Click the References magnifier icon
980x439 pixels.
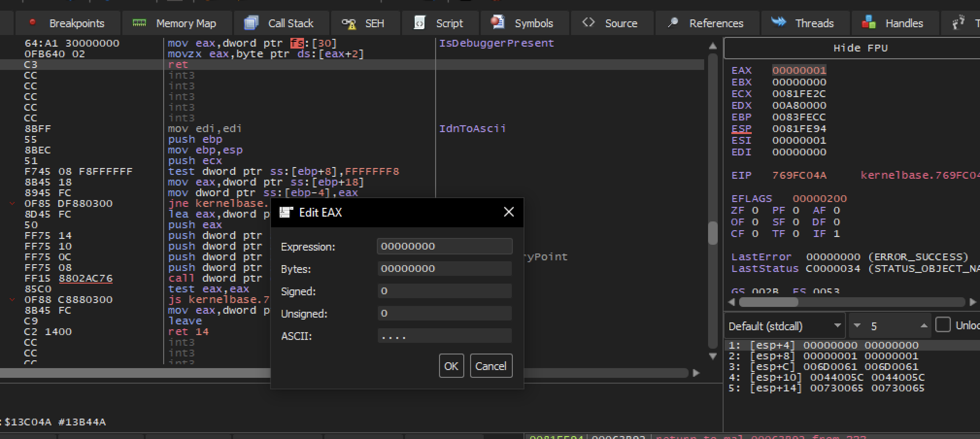673,22
